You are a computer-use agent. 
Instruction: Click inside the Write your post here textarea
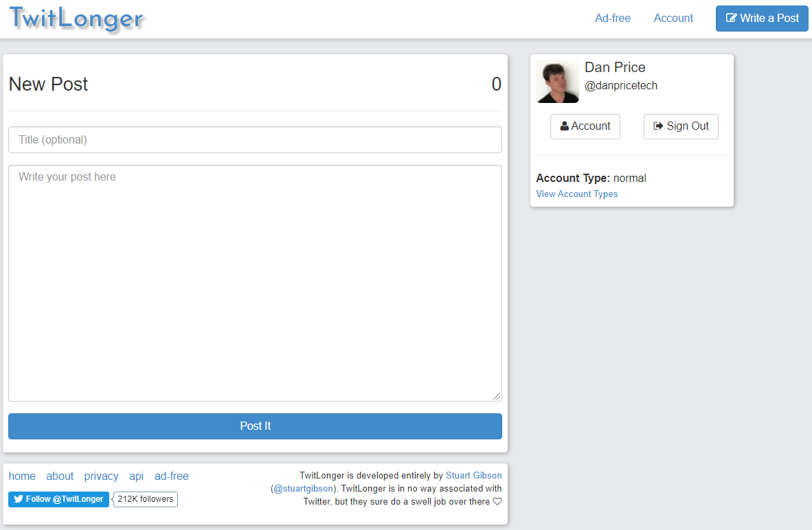pyautogui.click(x=255, y=283)
